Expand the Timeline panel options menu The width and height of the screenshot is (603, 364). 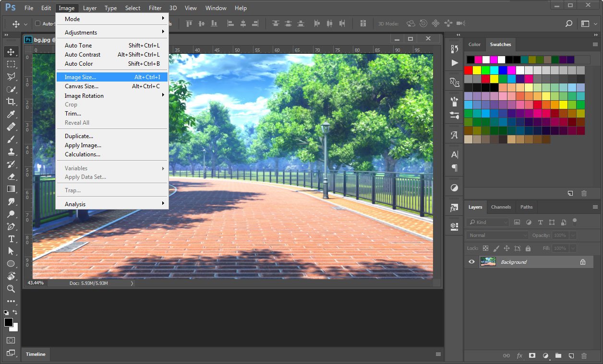click(438, 354)
